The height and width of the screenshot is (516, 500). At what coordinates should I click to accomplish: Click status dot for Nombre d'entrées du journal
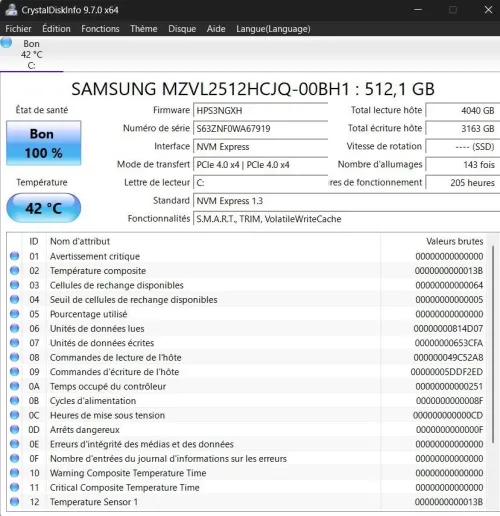[14, 458]
